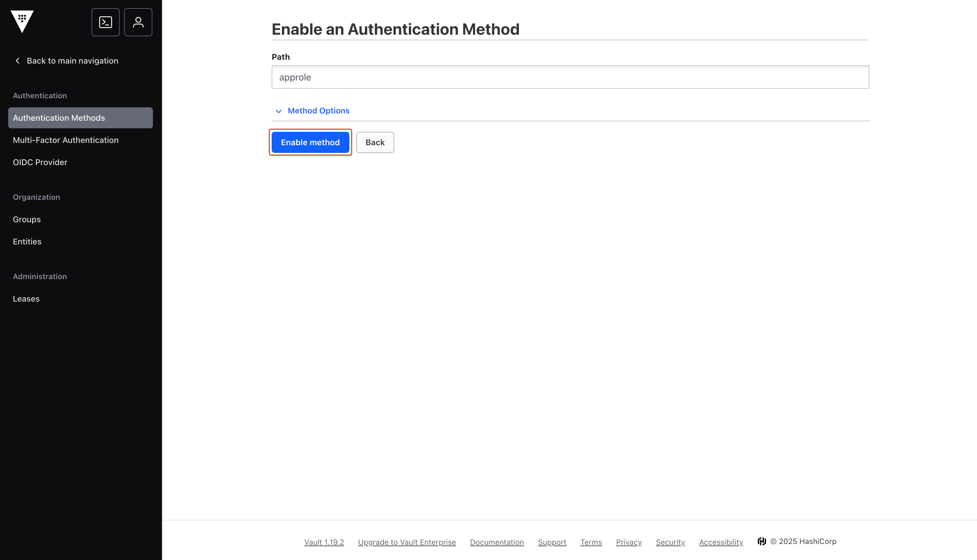The image size is (977, 560).
Task: Click the Organization section heading in sidebar
Action: pyautogui.click(x=36, y=197)
